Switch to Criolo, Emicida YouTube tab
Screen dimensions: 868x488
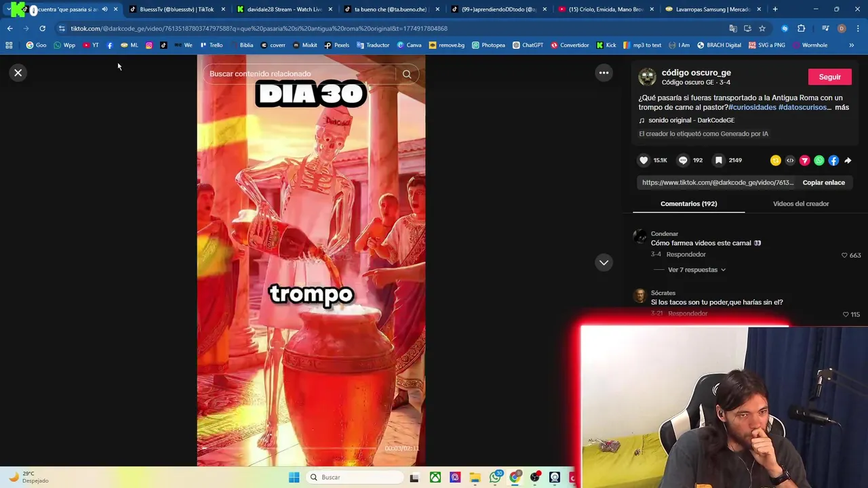click(607, 9)
